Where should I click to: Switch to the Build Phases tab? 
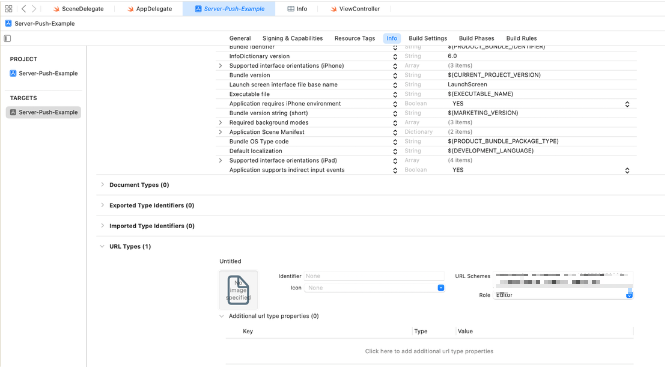(x=476, y=38)
